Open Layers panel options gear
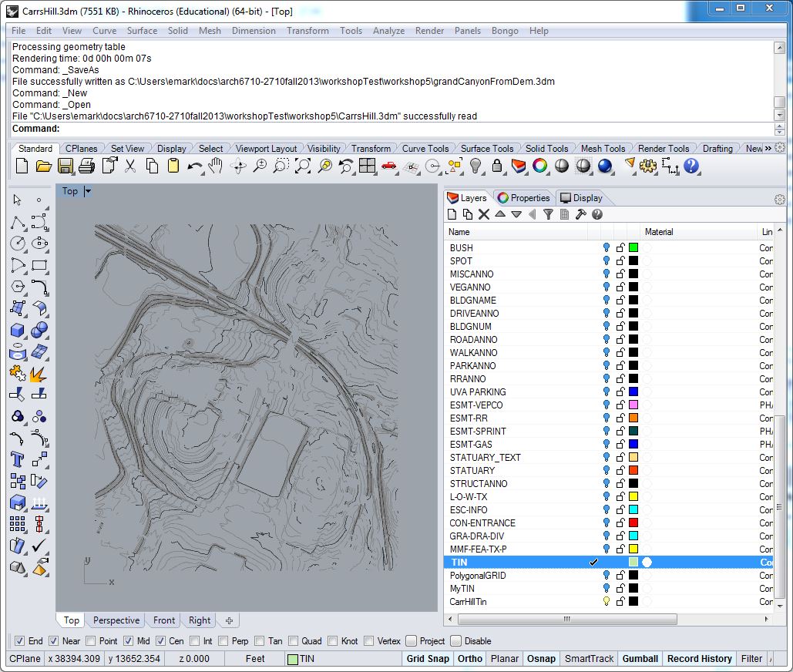 780,200
